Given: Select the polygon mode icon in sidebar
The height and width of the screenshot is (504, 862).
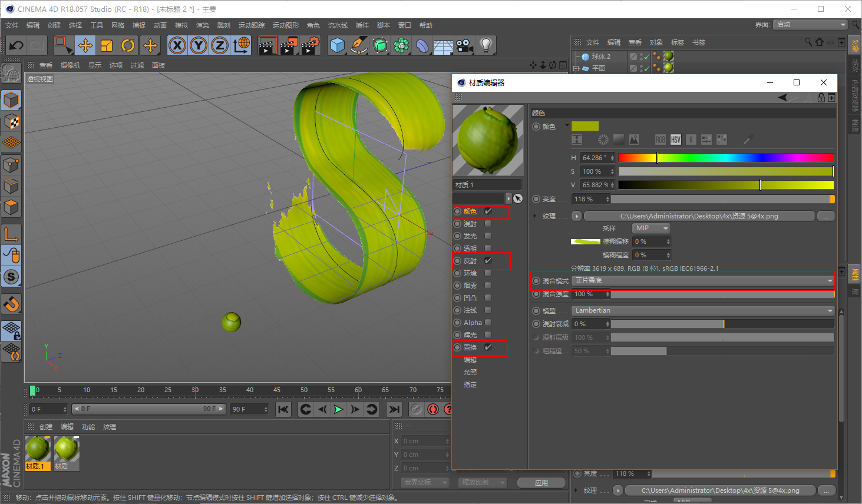Looking at the screenshot, I should tap(11, 208).
